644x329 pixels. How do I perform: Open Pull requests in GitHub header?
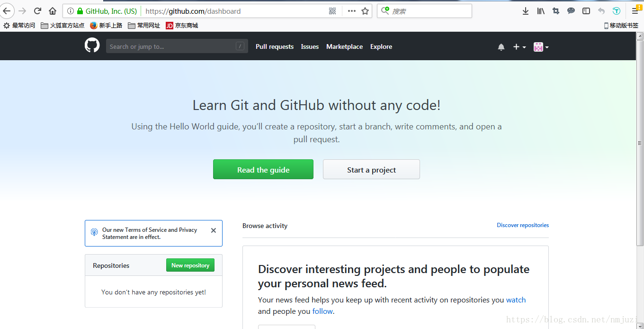click(x=275, y=46)
